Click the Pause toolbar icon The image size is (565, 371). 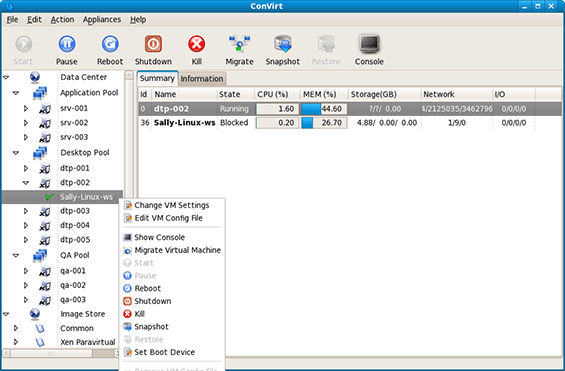67,44
